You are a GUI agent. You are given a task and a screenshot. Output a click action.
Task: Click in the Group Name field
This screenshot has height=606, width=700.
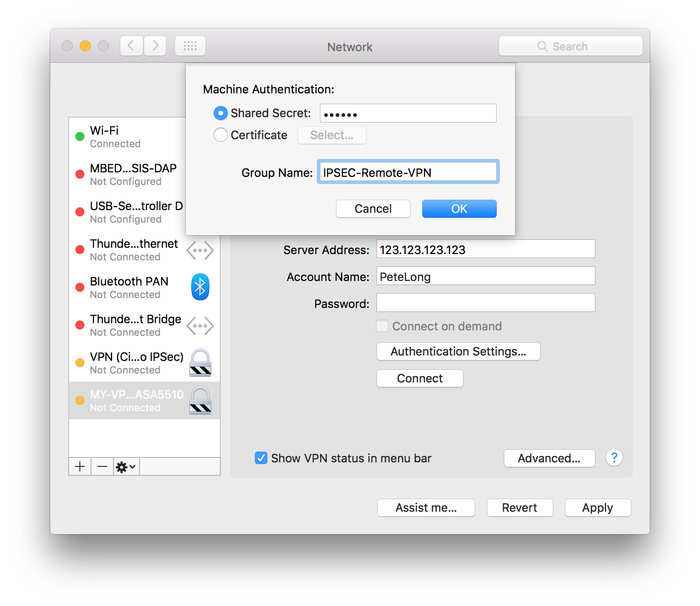click(x=408, y=172)
